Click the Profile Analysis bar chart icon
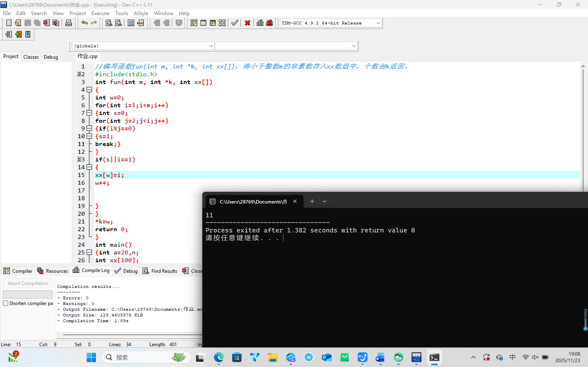The width and height of the screenshot is (588, 367). [260, 23]
